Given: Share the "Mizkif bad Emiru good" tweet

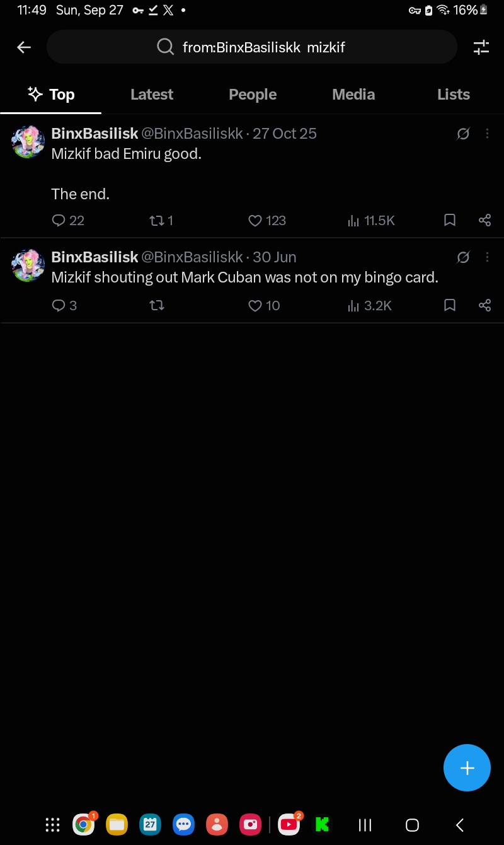Looking at the screenshot, I should [x=484, y=220].
